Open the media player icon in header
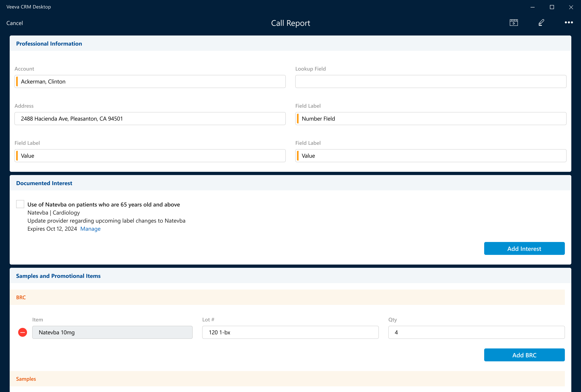The width and height of the screenshot is (581, 392). [513, 23]
